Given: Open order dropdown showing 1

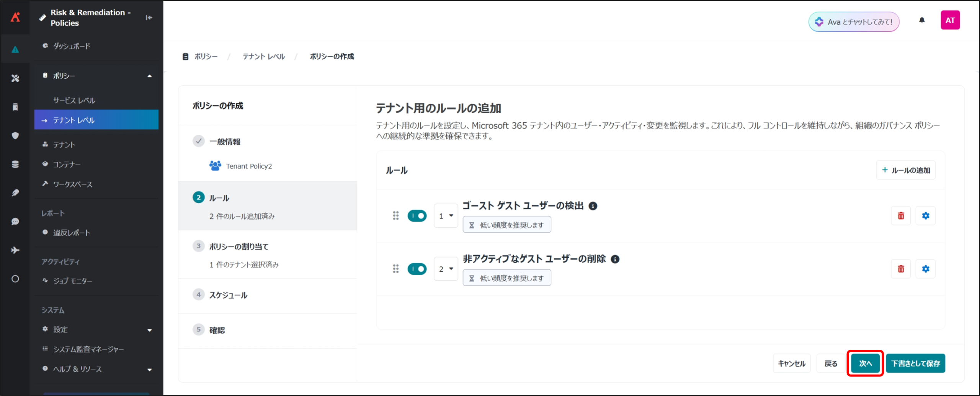Looking at the screenshot, I should pyautogui.click(x=446, y=216).
